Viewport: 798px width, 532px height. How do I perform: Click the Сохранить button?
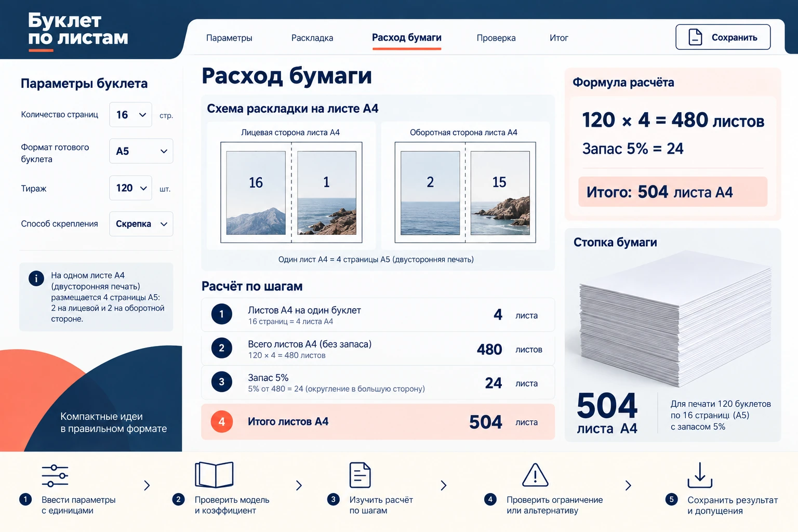pos(723,37)
